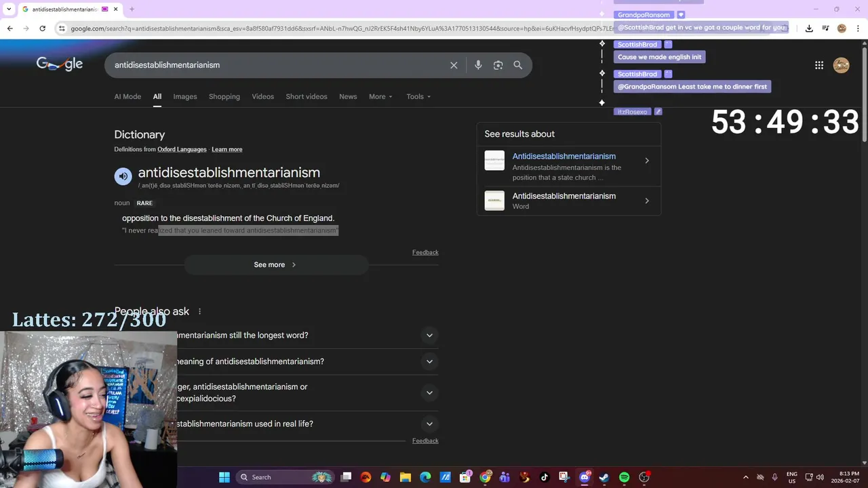Switch to Images tab
868x488 pixels.
pos(185,96)
